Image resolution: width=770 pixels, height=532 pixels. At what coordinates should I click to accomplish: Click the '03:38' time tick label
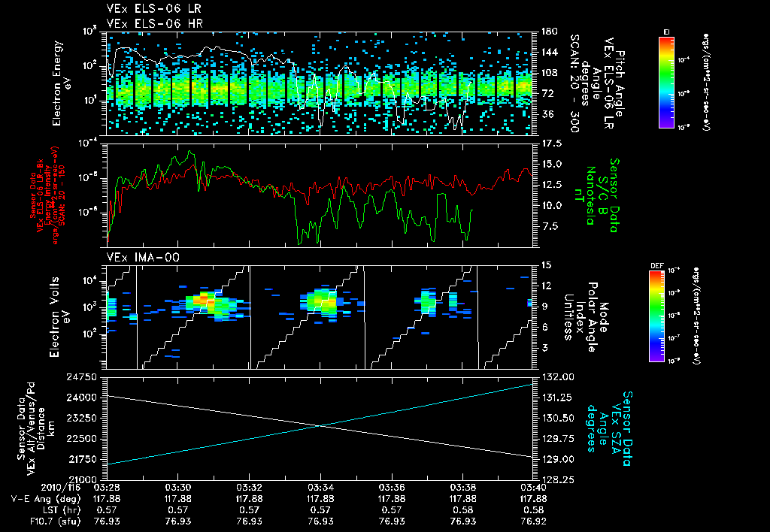(x=462, y=488)
